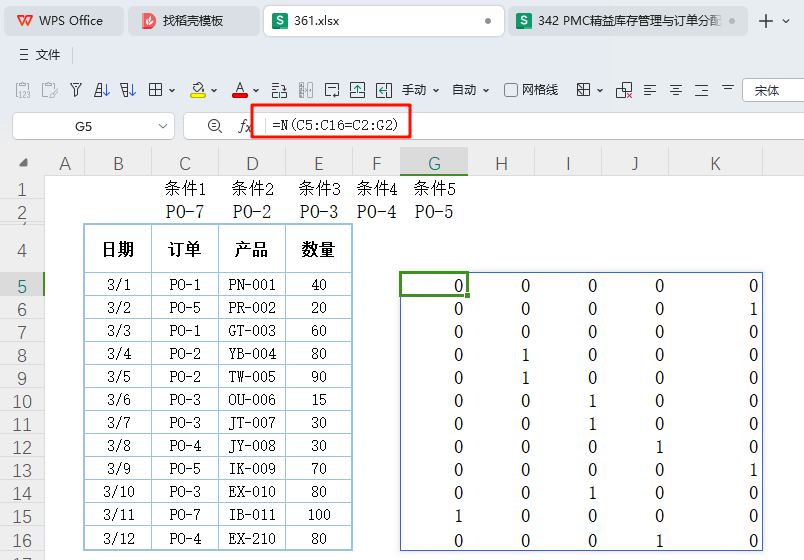Switch to the 找稻壳模板 tab
804x560 pixels.
pyautogui.click(x=193, y=21)
